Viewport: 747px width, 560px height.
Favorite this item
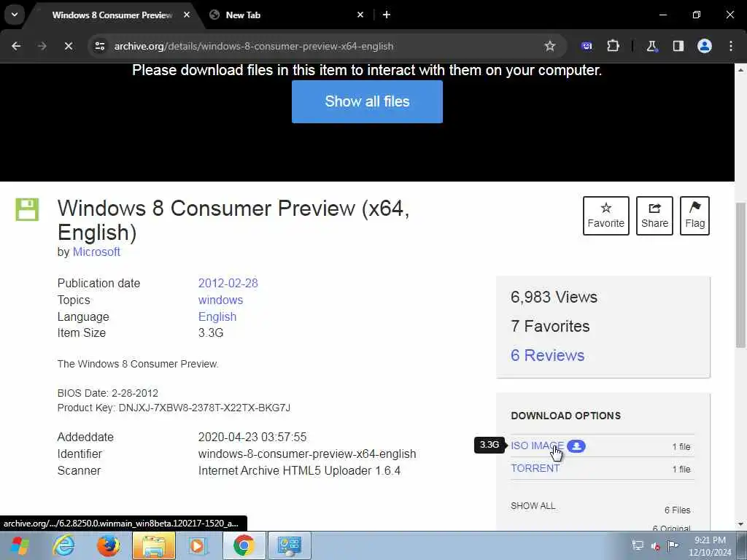606,216
